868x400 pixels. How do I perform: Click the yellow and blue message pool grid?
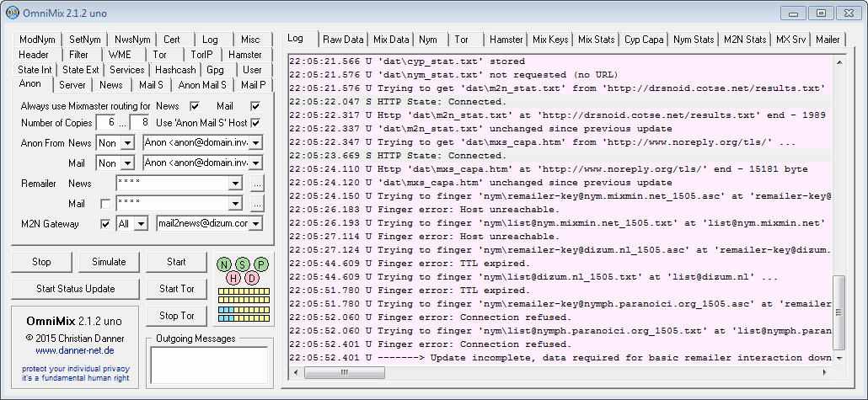point(244,305)
